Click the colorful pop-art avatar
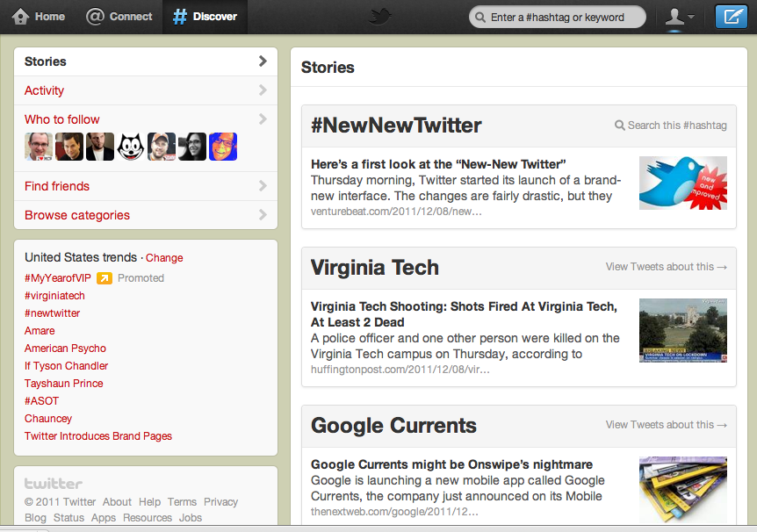 pos(223,147)
